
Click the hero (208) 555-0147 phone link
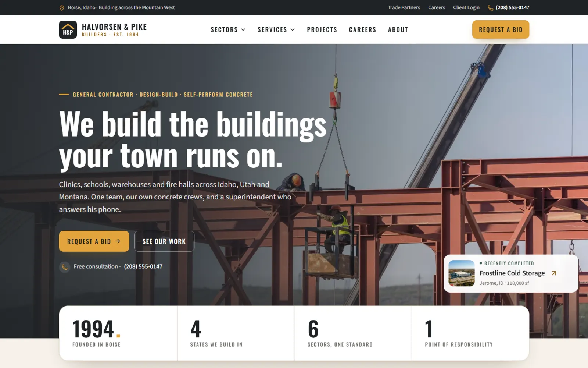tap(143, 266)
